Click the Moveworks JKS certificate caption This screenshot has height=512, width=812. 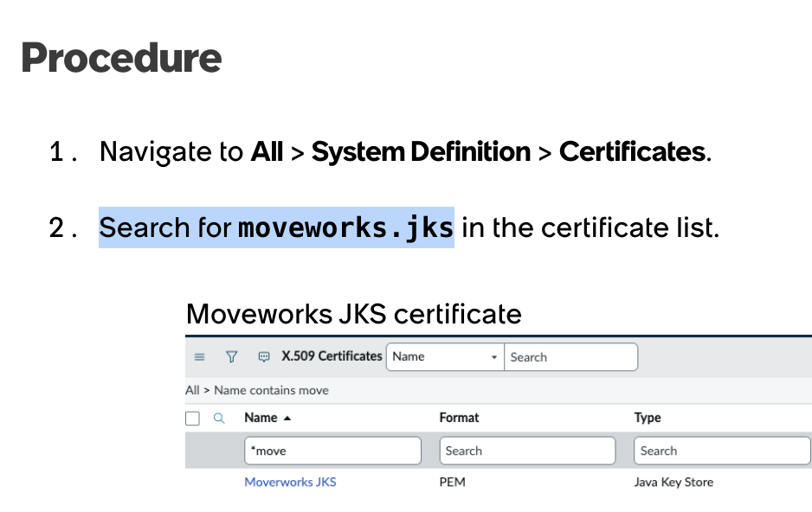pos(354,314)
